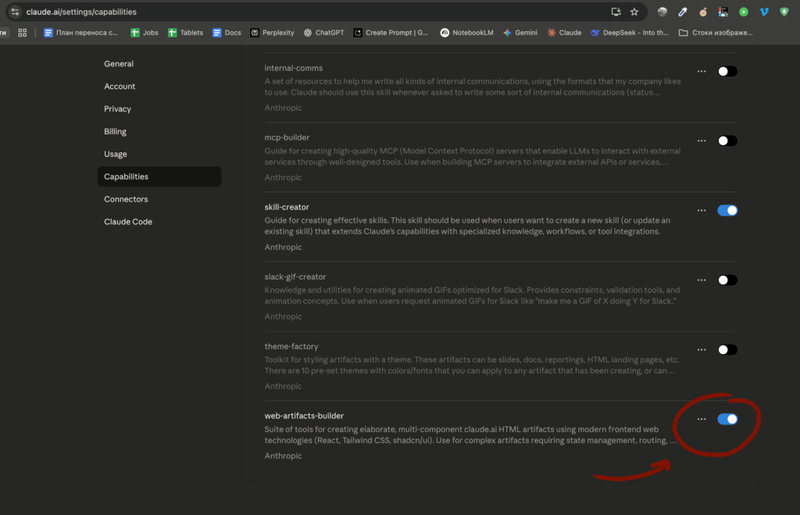Screen dimensions: 800x515
Task: Open the DeepSeek bookmark
Action: 630,33
